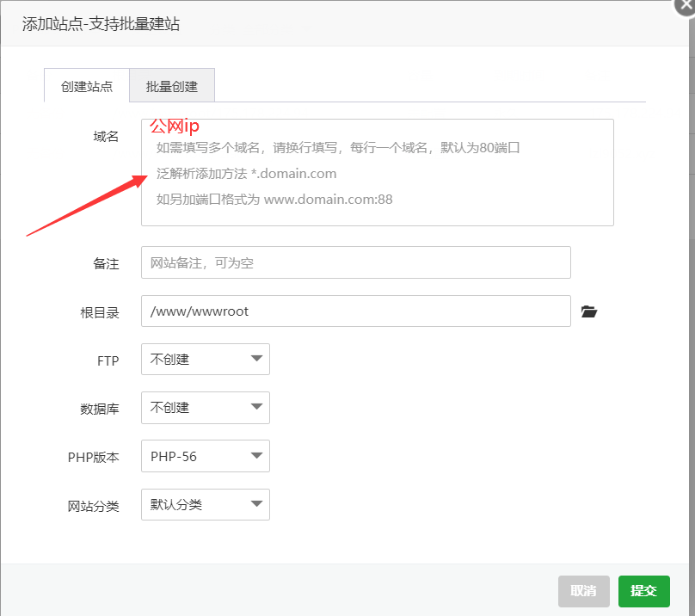Click the dropdown arrow next to 网站分类
Viewport: 695px width, 616px height.
(x=257, y=505)
